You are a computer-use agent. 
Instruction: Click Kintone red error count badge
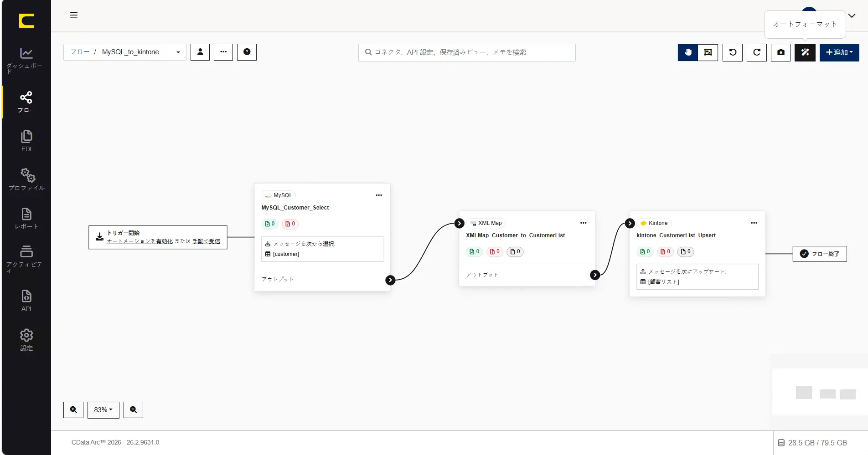[665, 251]
